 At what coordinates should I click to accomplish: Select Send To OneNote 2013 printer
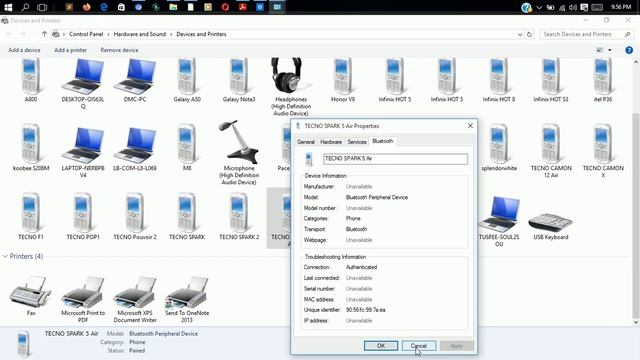[x=187, y=299]
